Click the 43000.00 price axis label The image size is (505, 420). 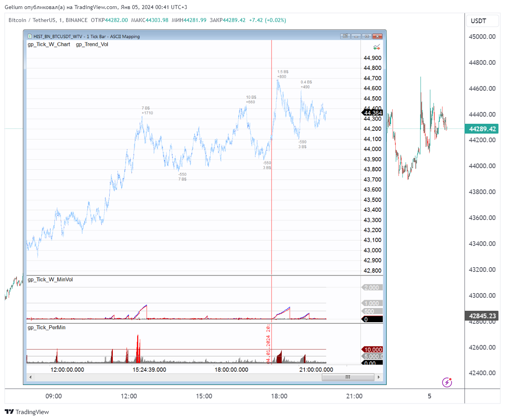[482, 295]
